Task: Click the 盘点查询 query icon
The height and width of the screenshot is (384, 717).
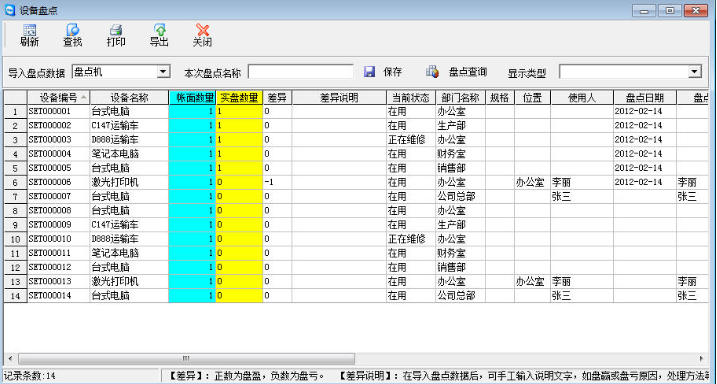Action: pos(432,72)
